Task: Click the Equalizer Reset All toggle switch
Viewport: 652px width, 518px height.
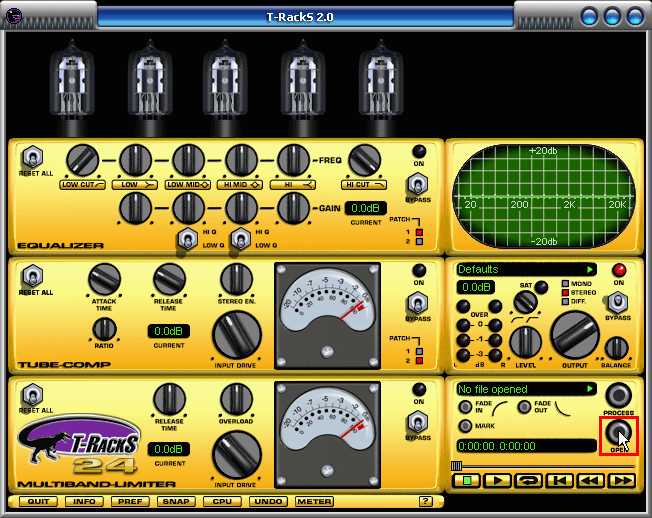Action: pos(32,158)
